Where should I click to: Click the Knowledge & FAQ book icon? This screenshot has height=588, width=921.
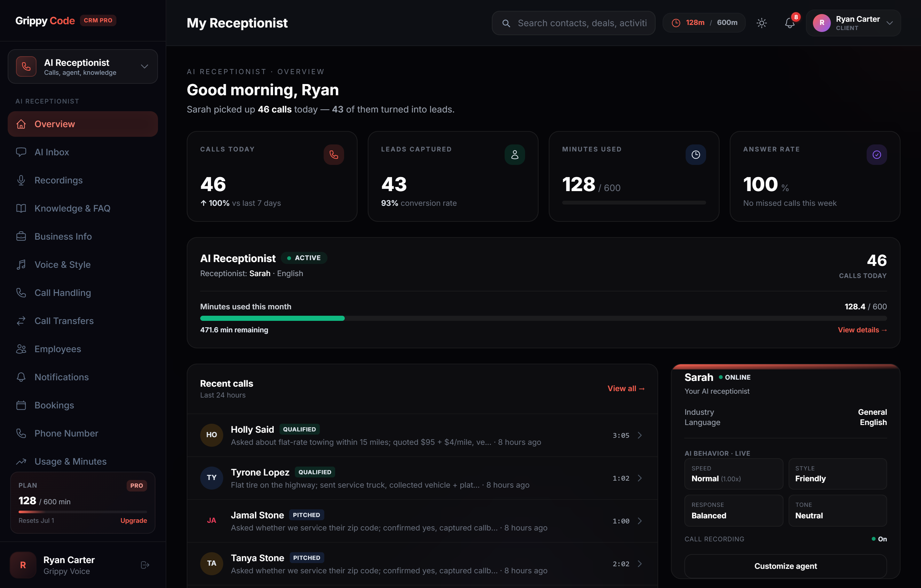(x=21, y=208)
